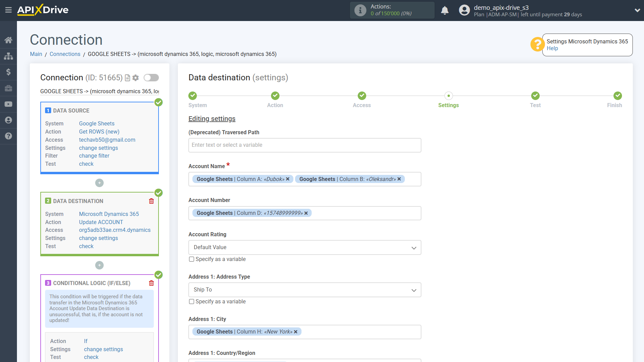The height and width of the screenshot is (362, 644).
Task: Open the profile sidebar icon
Action: click(8, 120)
